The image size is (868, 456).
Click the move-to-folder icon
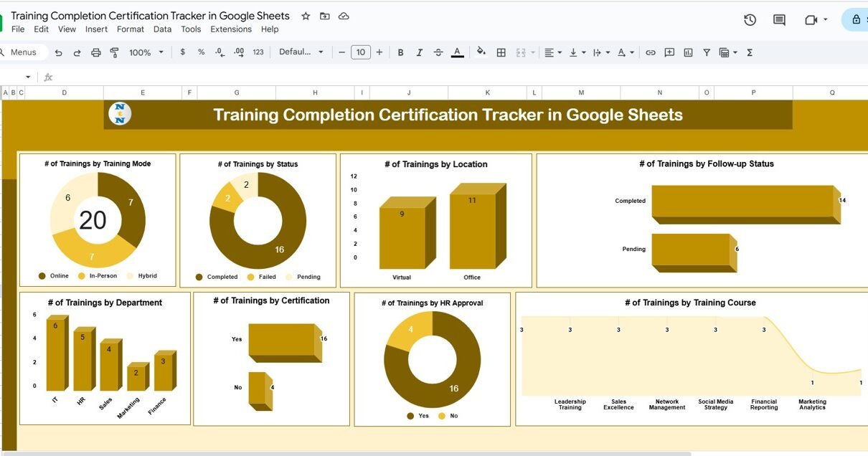[325, 16]
